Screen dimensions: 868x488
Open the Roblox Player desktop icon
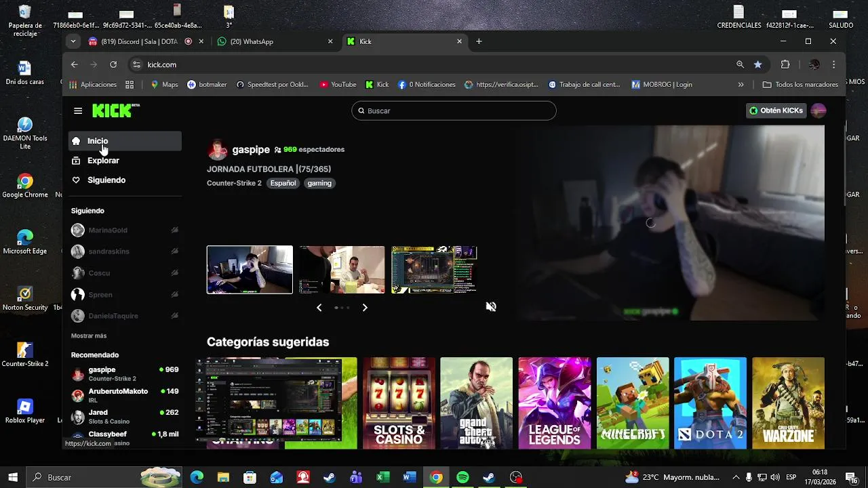coord(25,411)
